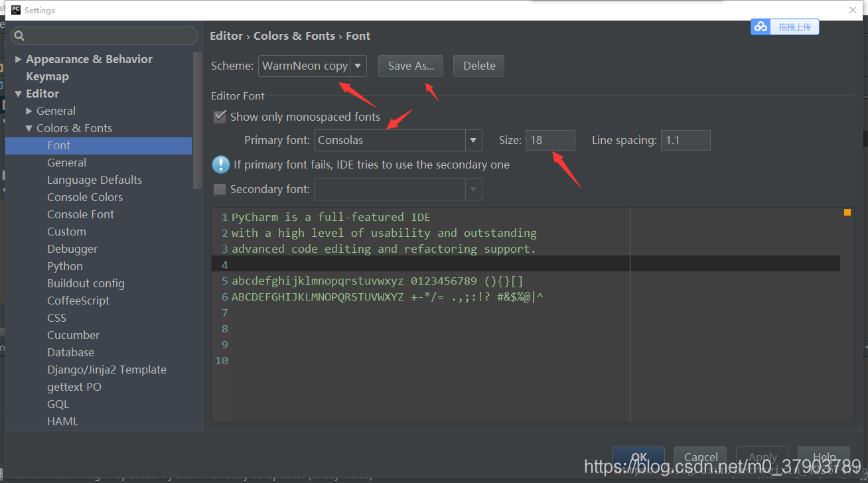Click the Apply button
This screenshot has height=483, width=868.
pos(762,457)
